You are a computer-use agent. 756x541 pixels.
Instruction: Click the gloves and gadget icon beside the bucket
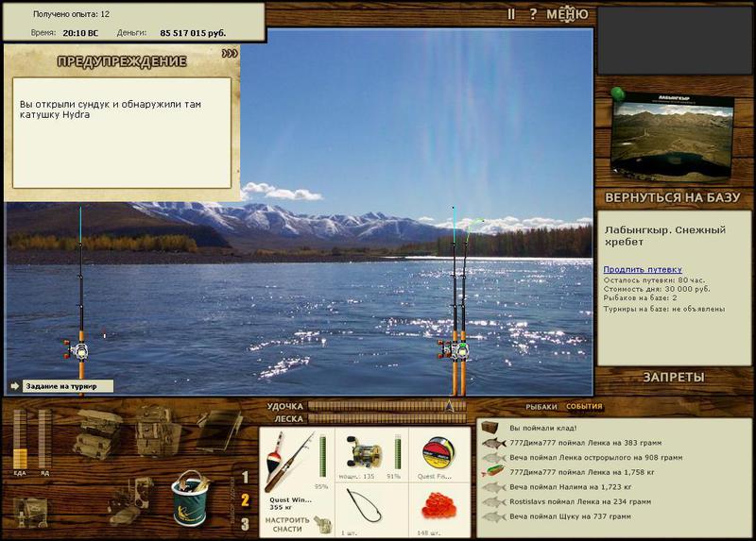(x=130, y=501)
